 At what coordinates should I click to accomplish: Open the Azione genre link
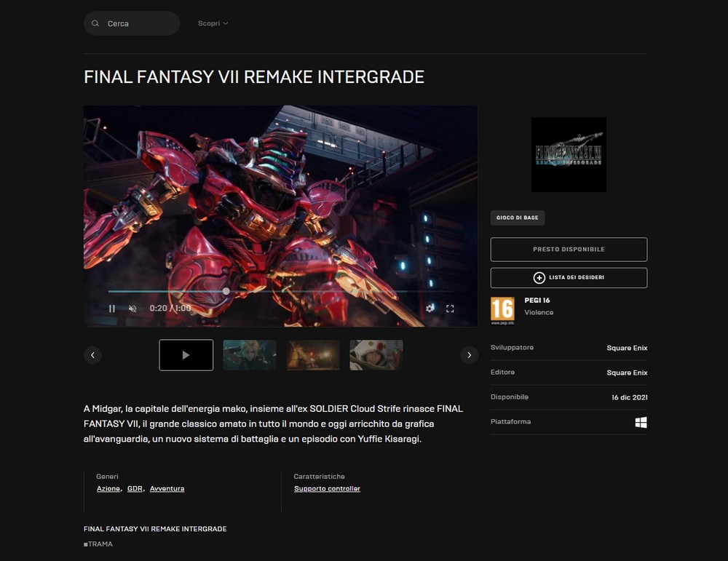pyautogui.click(x=108, y=489)
